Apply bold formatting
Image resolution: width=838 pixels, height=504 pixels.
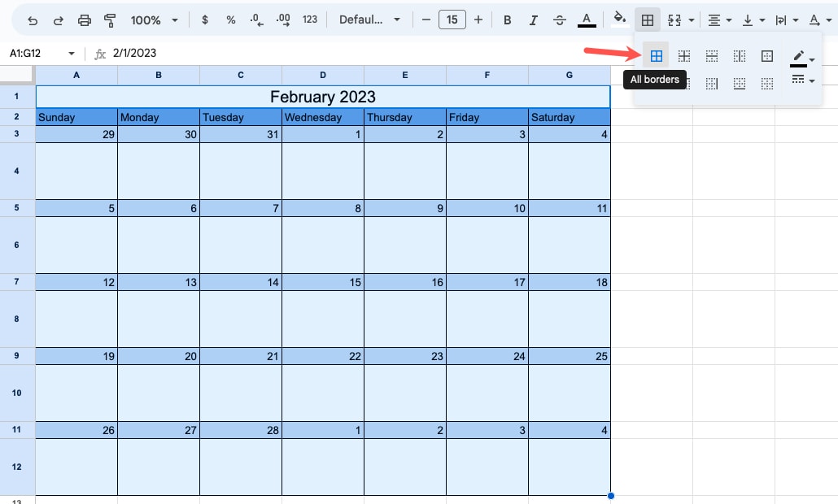[x=508, y=20]
